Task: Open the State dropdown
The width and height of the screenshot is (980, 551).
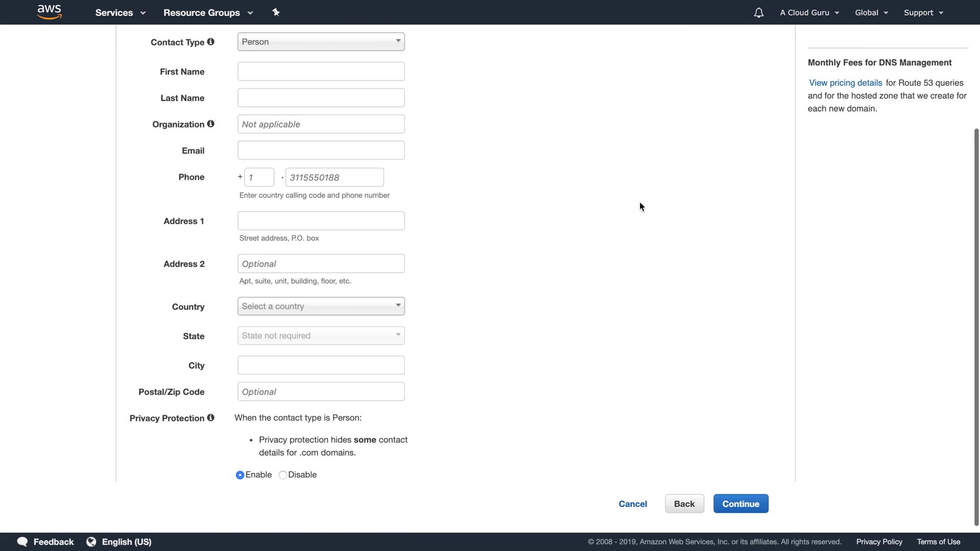Action: 321,336
